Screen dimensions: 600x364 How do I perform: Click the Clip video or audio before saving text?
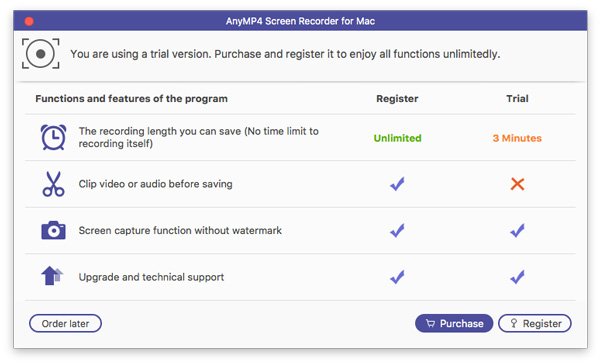pyautogui.click(x=155, y=184)
